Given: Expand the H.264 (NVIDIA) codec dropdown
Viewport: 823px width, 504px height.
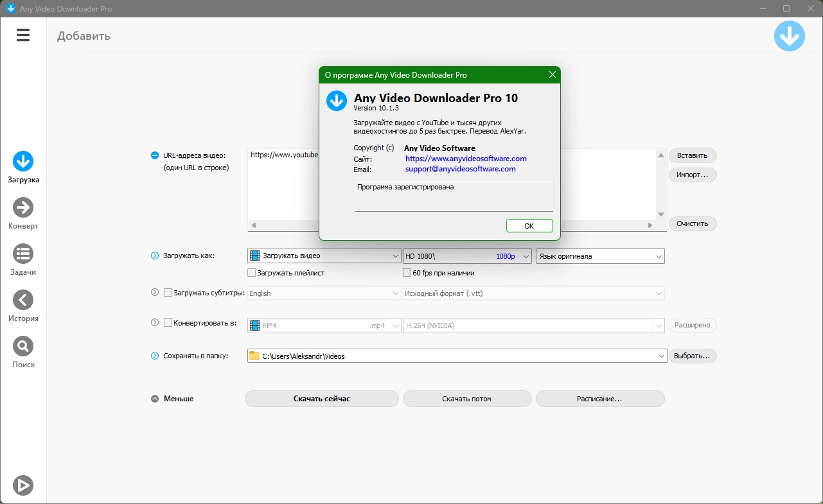Looking at the screenshot, I should coord(534,326).
